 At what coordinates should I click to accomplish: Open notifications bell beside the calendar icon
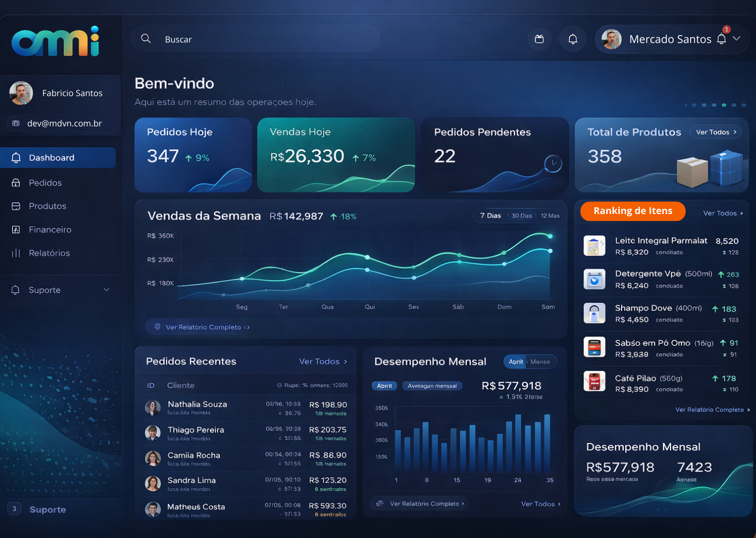(x=573, y=39)
